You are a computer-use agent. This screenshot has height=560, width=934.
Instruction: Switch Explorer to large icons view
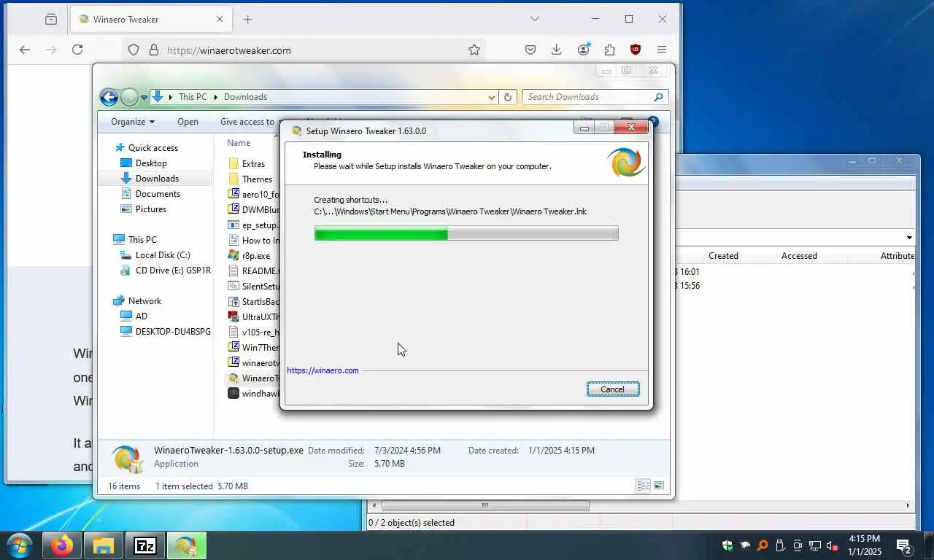click(659, 486)
